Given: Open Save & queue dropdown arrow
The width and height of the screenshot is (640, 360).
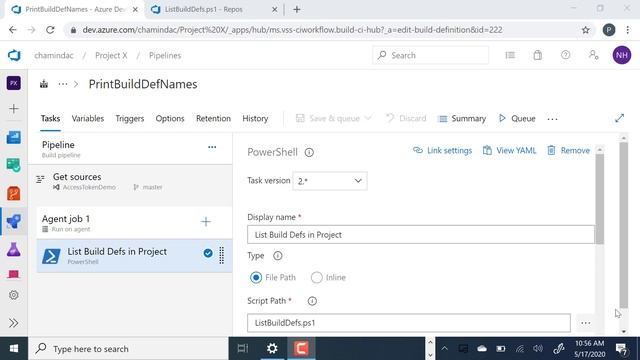Looking at the screenshot, I should pos(368,118).
